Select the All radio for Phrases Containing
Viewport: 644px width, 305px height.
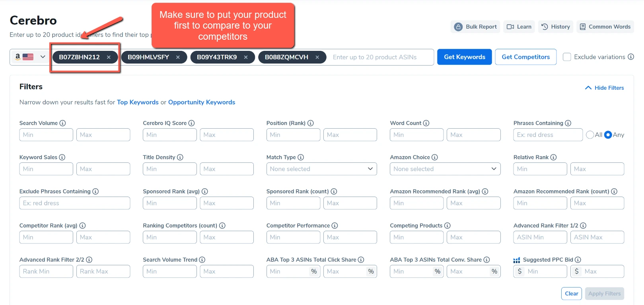[x=590, y=135]
